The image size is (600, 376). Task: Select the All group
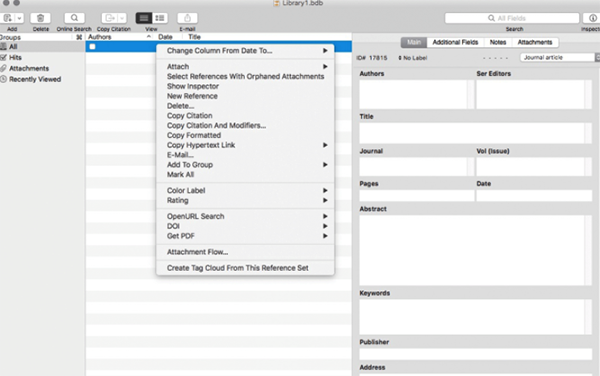42,47
